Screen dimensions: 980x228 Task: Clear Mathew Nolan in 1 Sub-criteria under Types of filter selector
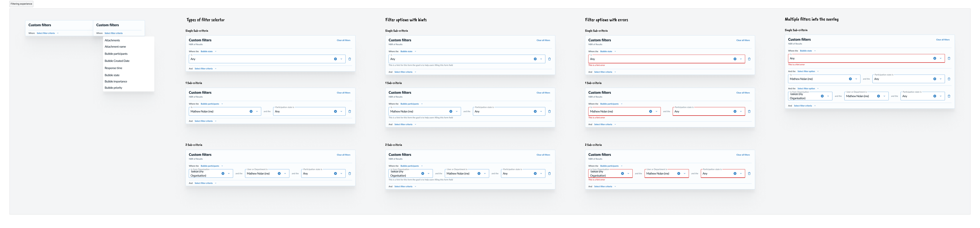pos(251,111)
